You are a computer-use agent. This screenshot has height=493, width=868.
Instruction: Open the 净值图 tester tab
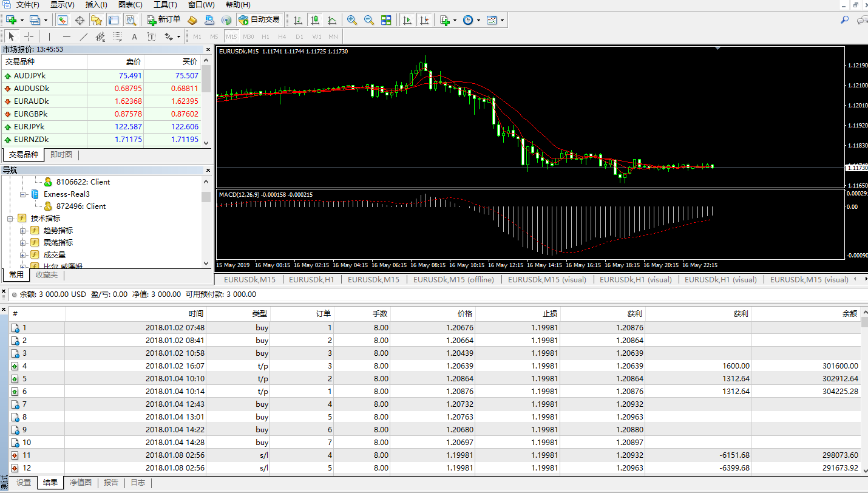click(81, 483)
